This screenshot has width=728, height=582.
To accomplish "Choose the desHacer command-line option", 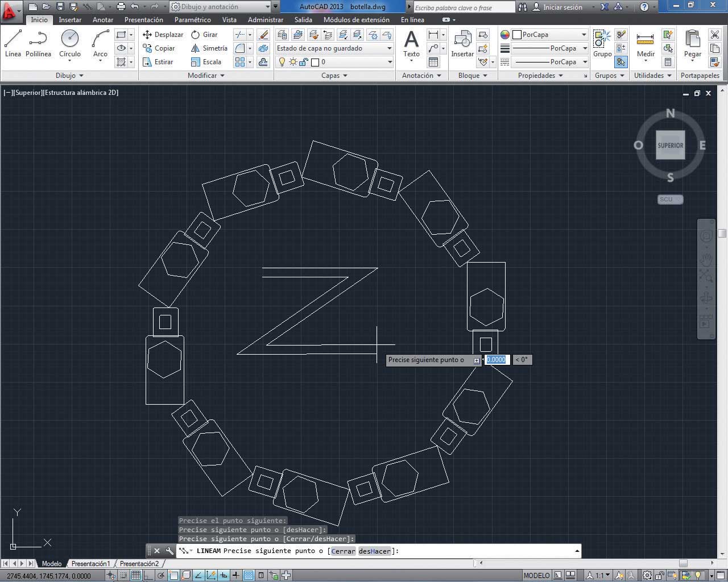I will (375, 551).
